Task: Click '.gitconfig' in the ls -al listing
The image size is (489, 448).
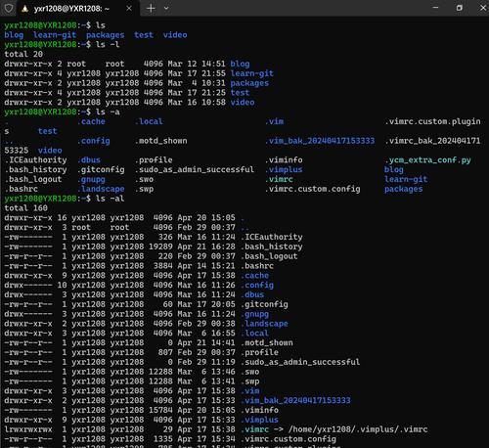Action: point(264,304)
